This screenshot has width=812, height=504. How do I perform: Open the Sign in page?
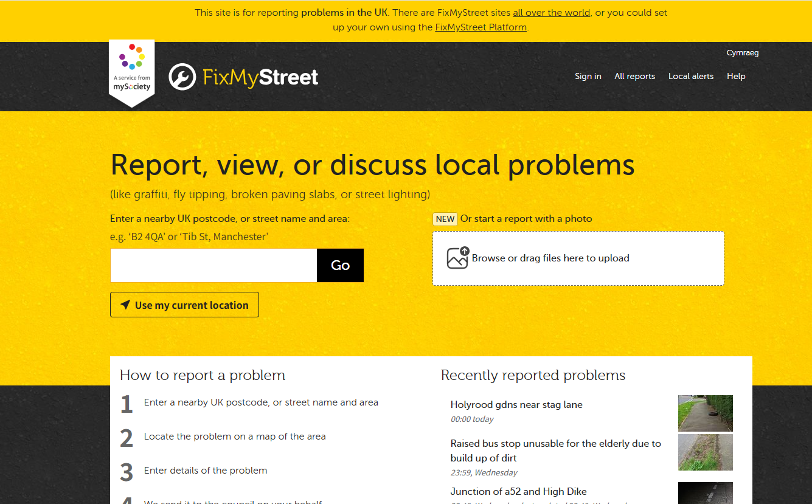(588, 76)
